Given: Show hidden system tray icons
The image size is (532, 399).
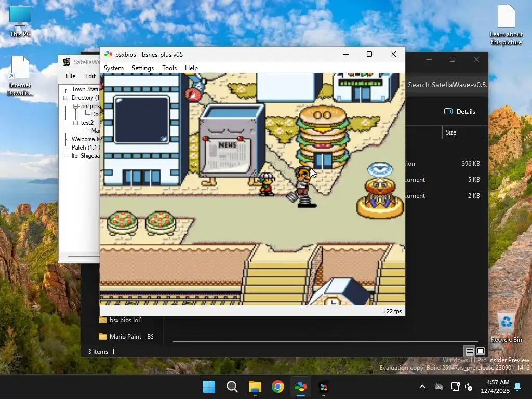Looking at the screenshot, I should pyautogui.click(x=422, y=387).
